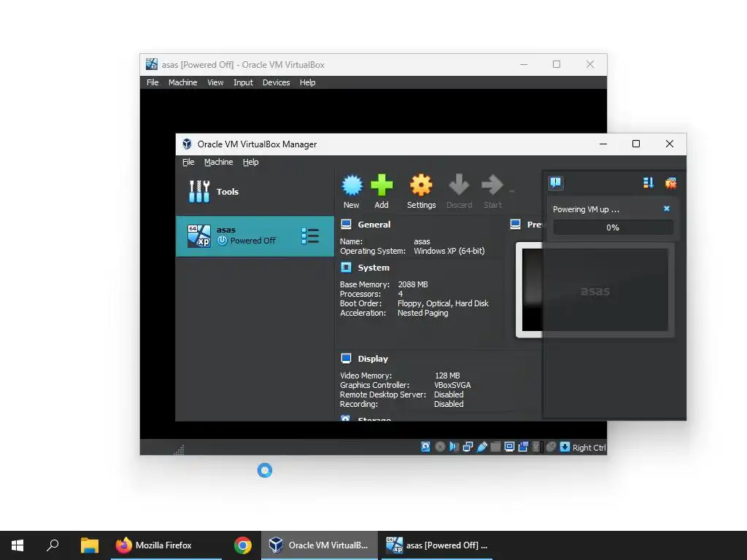
Task: Click the Start arrow toolbar icon
Action: pyautogui.click(x=492, y=185)
